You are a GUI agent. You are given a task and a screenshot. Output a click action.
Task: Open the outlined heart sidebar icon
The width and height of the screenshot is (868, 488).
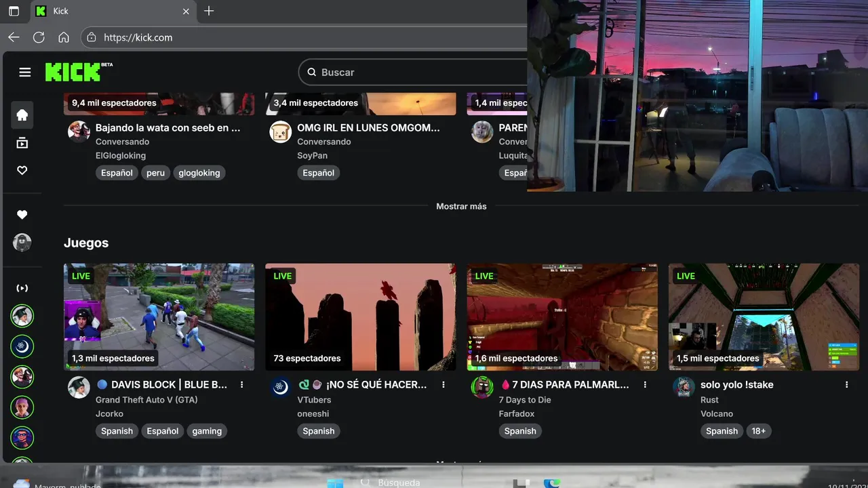[22, 170]
